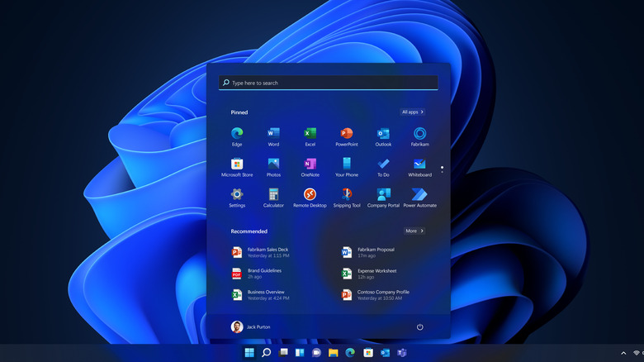Launch the Snipping Tool app
Image resolution: width=644 pixels, height=362 pixels.
click(347, 195)
